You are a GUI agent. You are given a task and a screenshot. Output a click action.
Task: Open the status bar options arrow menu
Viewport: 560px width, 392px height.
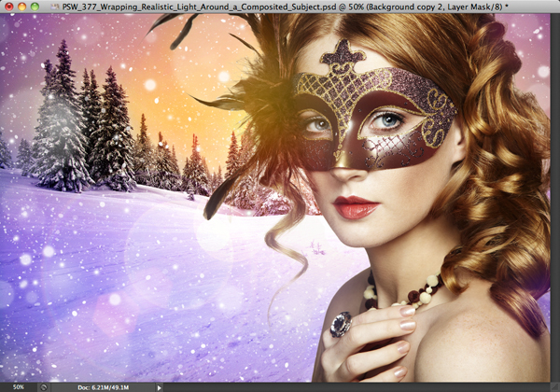160,387
